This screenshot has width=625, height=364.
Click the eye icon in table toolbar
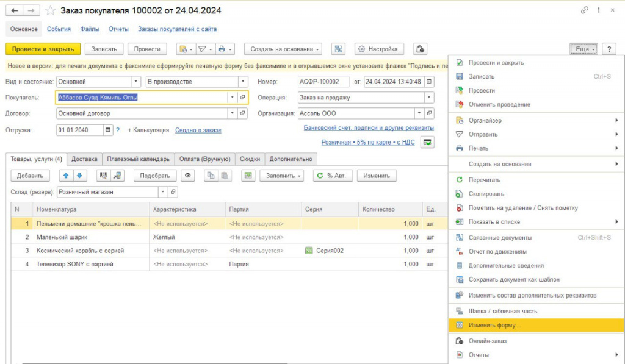188,176
